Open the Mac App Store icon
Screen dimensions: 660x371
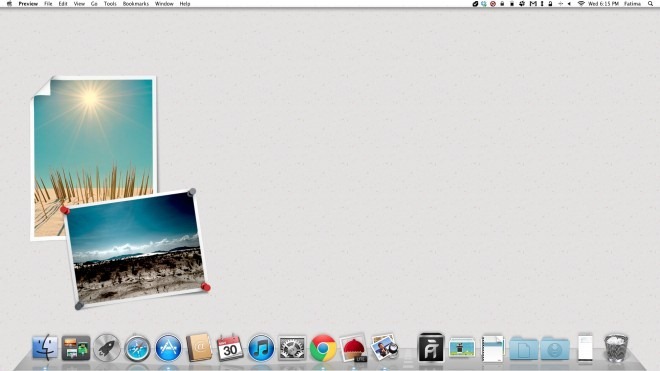pos(168,348)
